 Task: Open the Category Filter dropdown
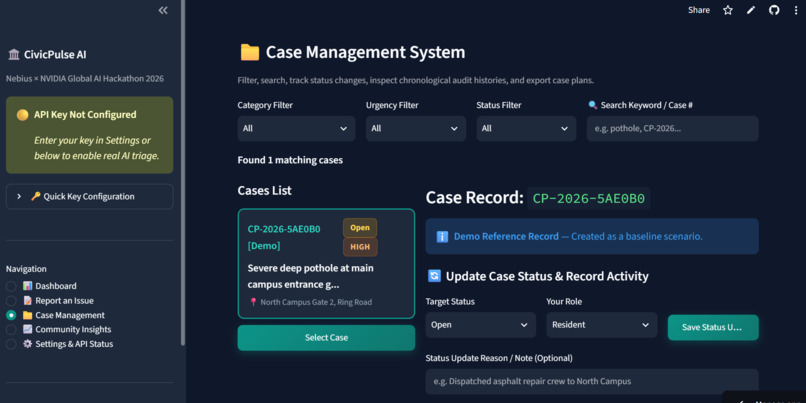[296, 129]
